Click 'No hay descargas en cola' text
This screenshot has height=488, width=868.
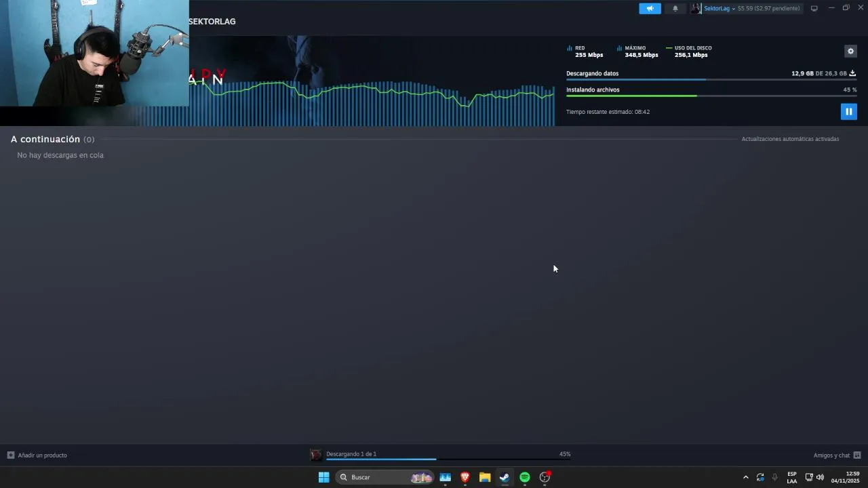point(60,155)
